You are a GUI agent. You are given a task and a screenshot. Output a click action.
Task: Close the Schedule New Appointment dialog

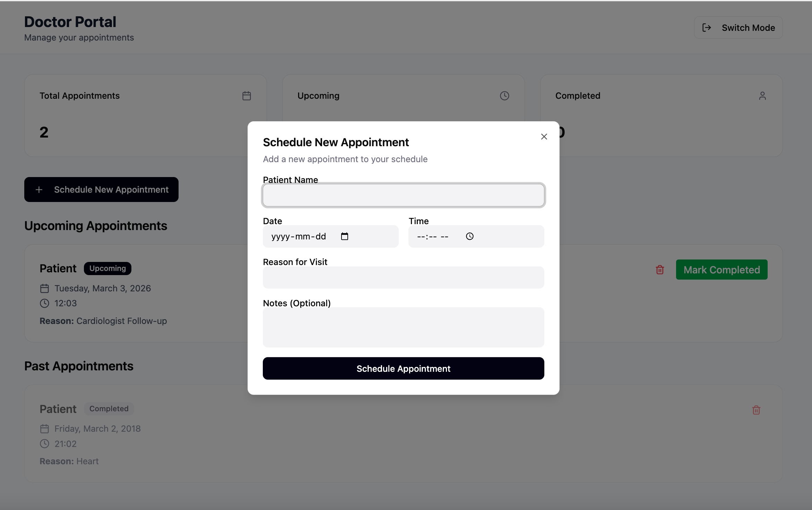coord(544,137)
